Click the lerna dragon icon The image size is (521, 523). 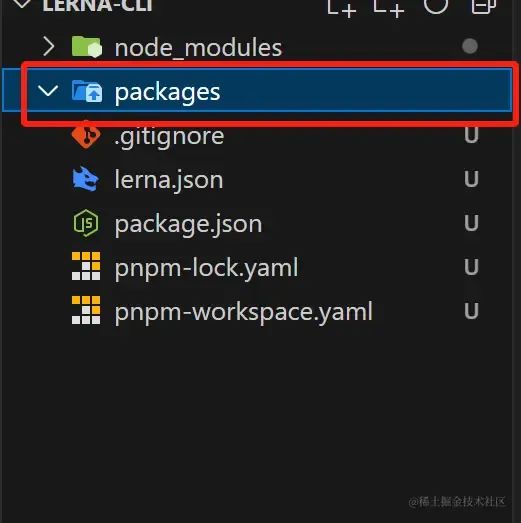(85, 179)
